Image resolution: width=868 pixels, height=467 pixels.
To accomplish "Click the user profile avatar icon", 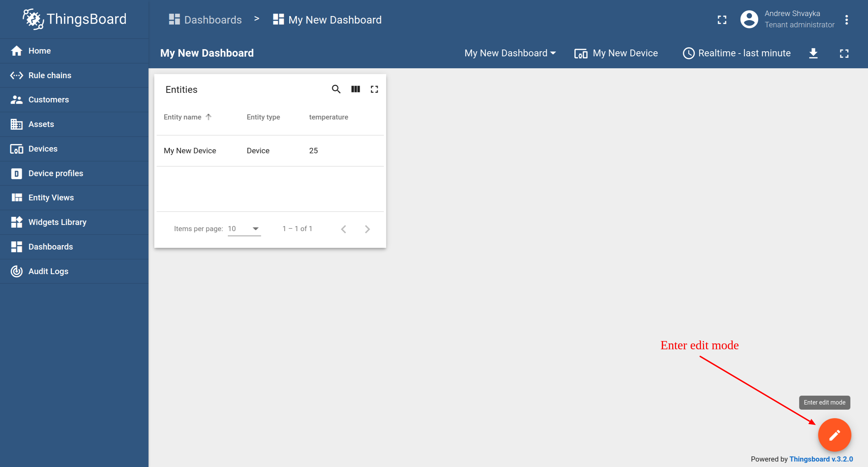I will click(x=749, y=19).
